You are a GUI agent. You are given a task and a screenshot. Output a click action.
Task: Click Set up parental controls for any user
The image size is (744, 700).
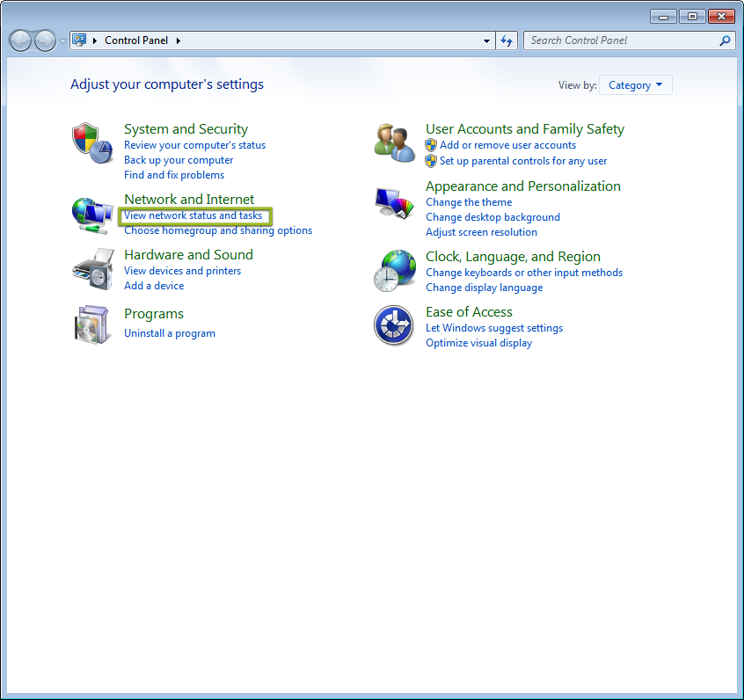pos(523,161)
